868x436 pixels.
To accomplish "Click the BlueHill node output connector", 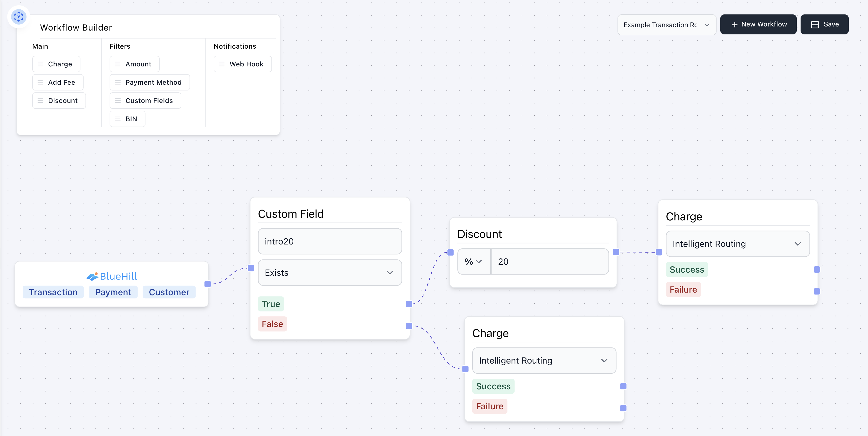I will (x=208, y=284).
